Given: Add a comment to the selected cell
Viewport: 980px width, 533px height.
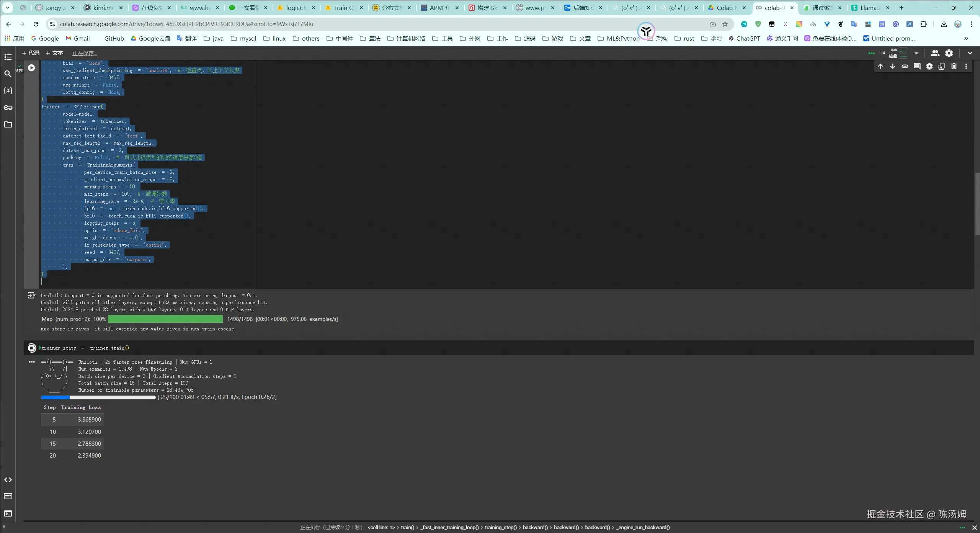Looking at the screenshot, I should 917,66.
